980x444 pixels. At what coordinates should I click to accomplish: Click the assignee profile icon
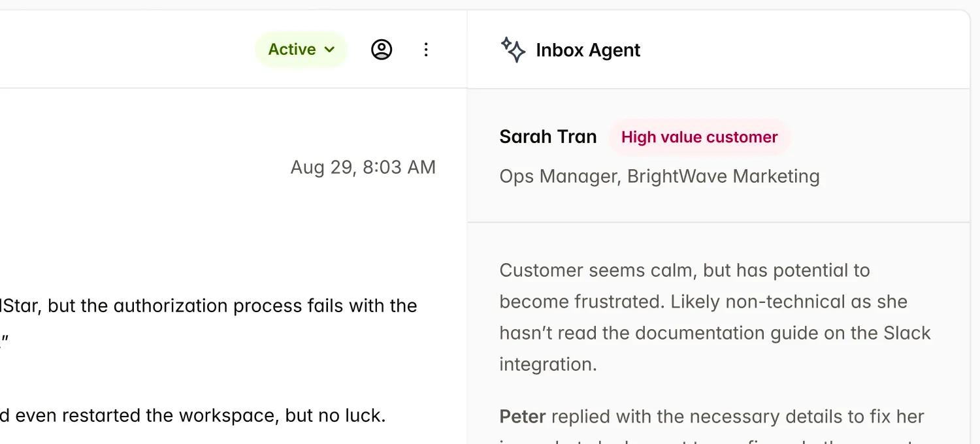(382, 50)
